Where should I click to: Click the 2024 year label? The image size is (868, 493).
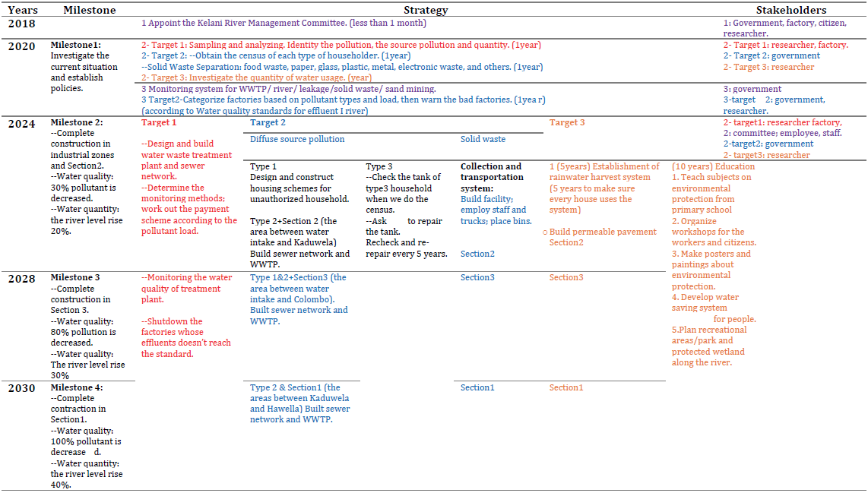point(21,125)
